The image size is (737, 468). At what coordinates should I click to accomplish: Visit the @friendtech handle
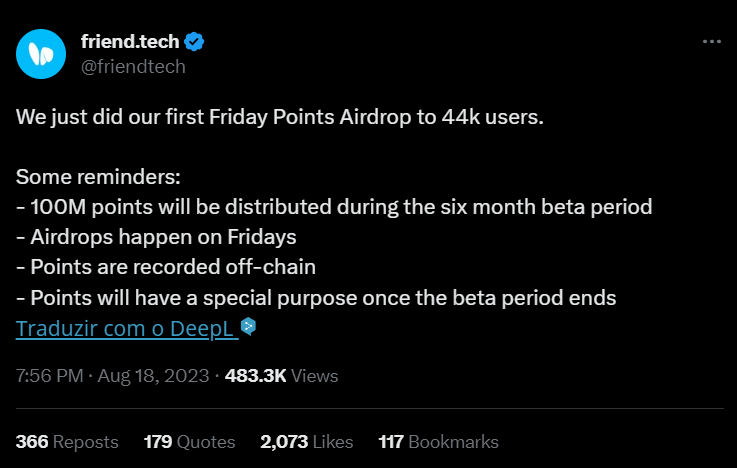coord(133,67)
